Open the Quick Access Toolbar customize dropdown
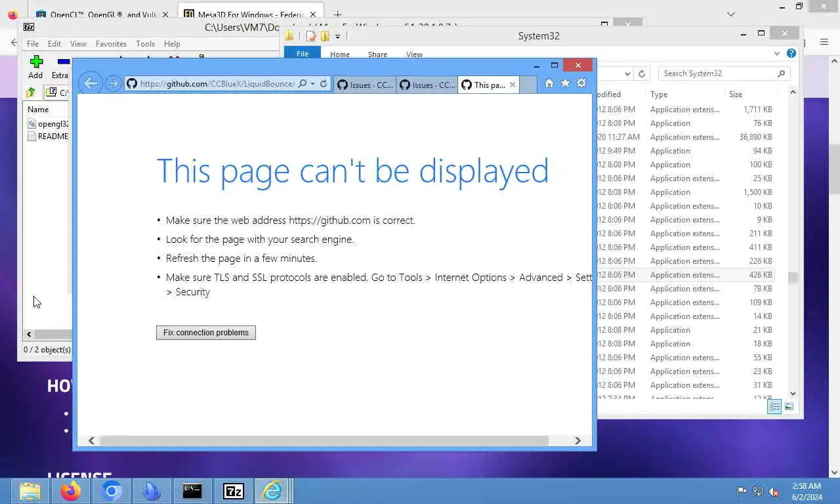Viewport: 840px width, 504px height. [x=337, y=36]
